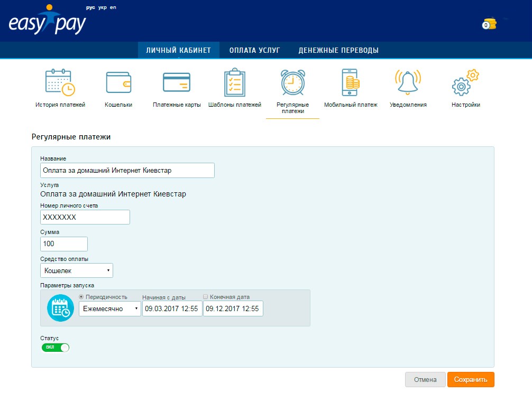Viewport: 532px width, 393px height.
Task: Click the Регулярные платежи page heading
Action: [71, 137]
